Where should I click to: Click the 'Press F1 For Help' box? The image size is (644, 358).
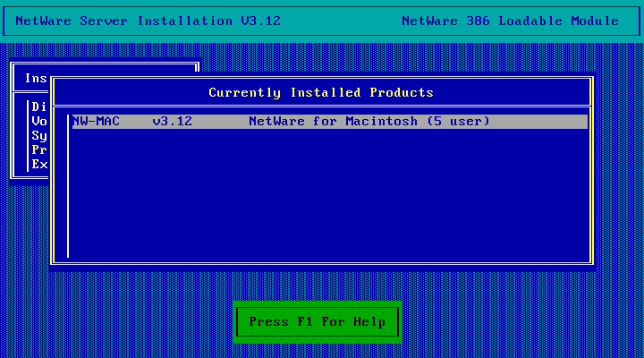(x=318, y=322)
